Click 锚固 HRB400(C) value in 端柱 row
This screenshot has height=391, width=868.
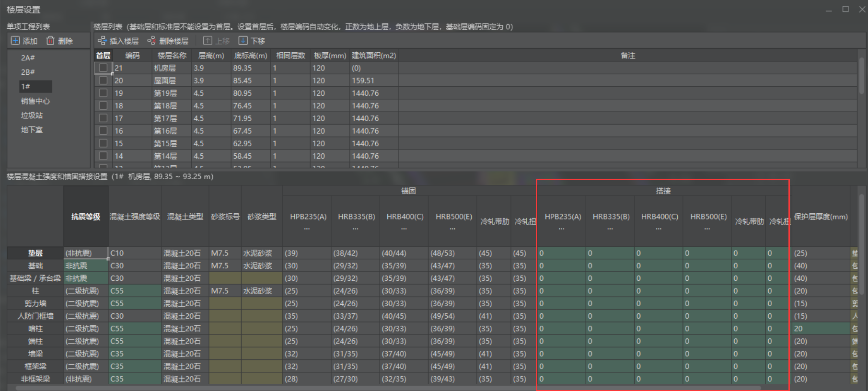point(404,341)
